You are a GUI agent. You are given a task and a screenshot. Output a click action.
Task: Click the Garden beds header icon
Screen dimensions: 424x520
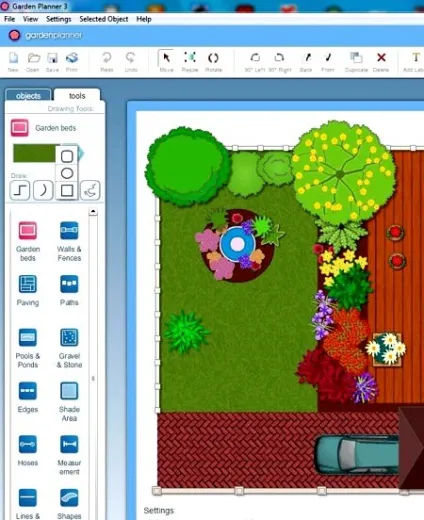click(19, 128)
